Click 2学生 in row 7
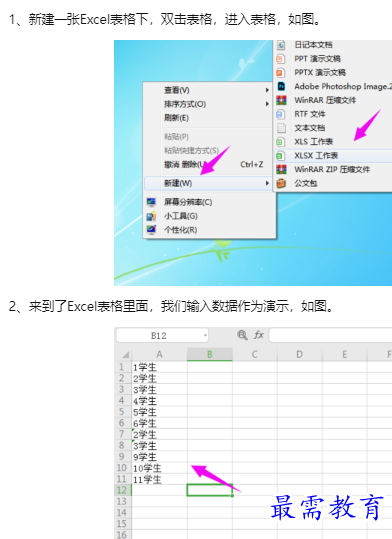392x539 pixels. click(x=160, y=434)
